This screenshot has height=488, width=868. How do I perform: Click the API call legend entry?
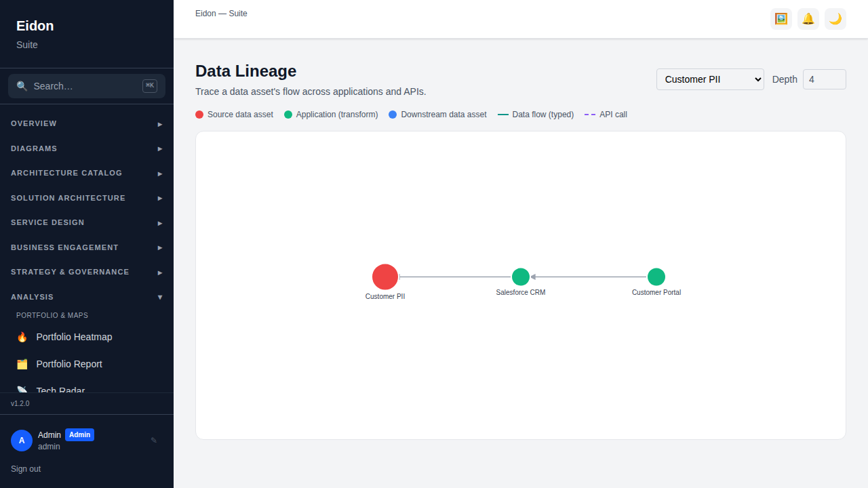pyautogui.click(x=606, y=115)
